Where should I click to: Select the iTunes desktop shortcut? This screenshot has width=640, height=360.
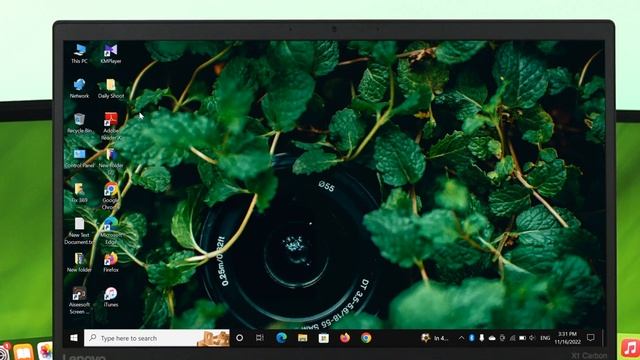pos(111,297)
